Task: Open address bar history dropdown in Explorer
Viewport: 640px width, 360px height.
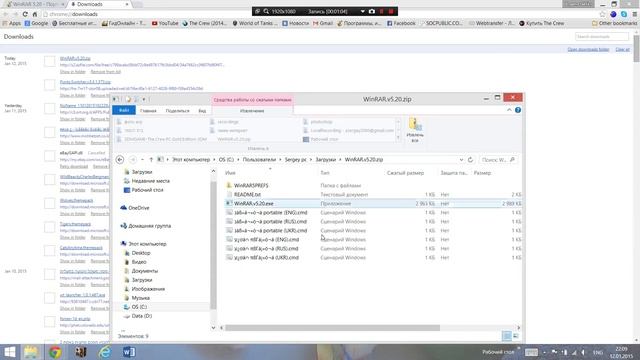Action: pos(461,160)
